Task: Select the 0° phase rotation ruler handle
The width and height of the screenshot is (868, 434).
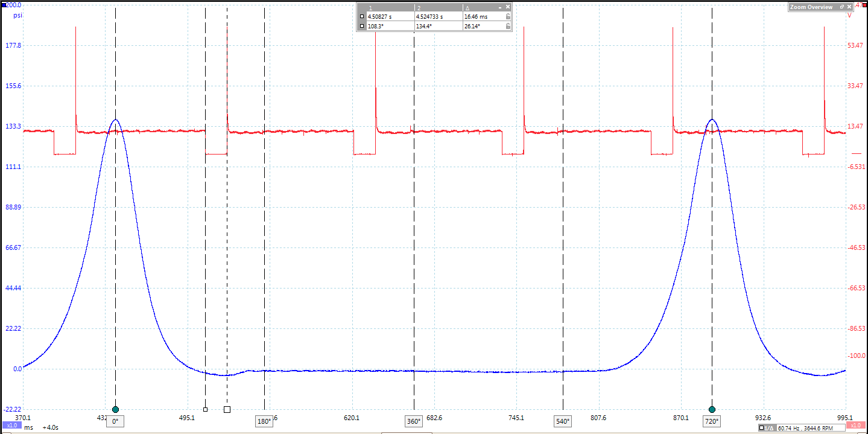Action: tap(115, 409)
